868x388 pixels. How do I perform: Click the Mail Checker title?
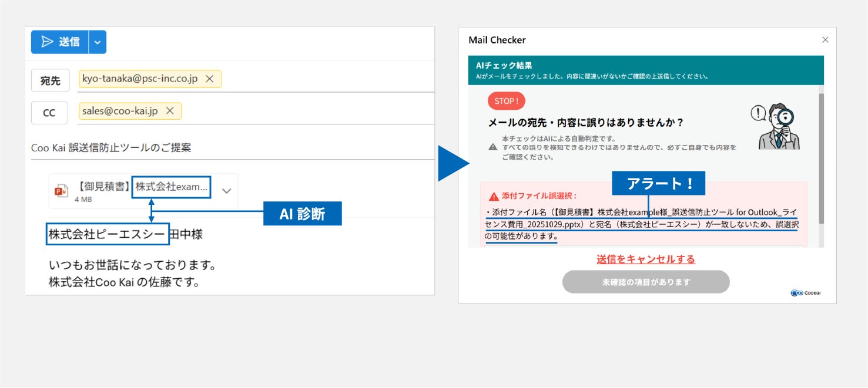(497, 40)
